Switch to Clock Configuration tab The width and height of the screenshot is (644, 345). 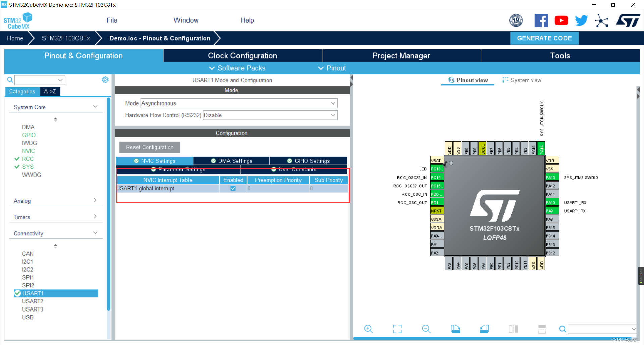pyautogui.click(x=243, y=56)
